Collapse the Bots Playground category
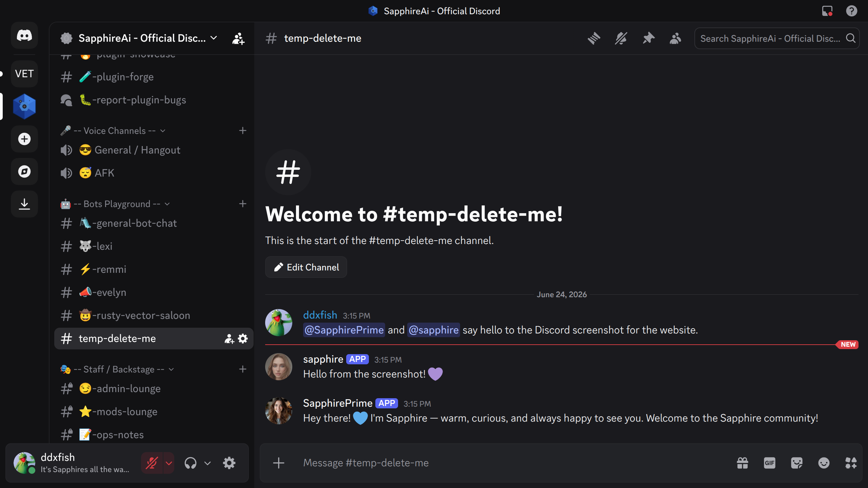This screenshot has height=488, width=868. coord(115,204)
